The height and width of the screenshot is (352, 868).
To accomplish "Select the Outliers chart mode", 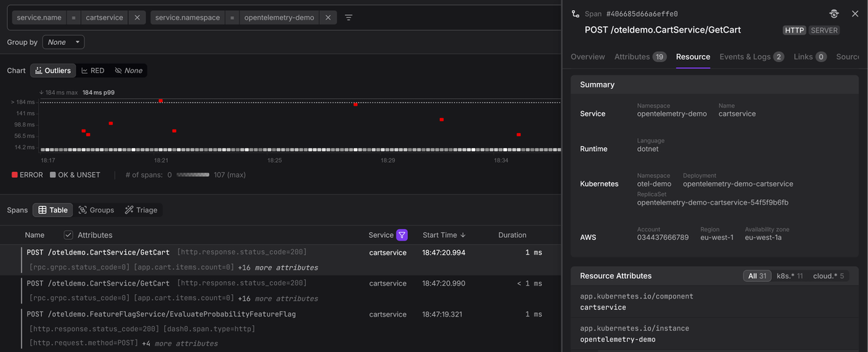I will (x=54, y=71).
